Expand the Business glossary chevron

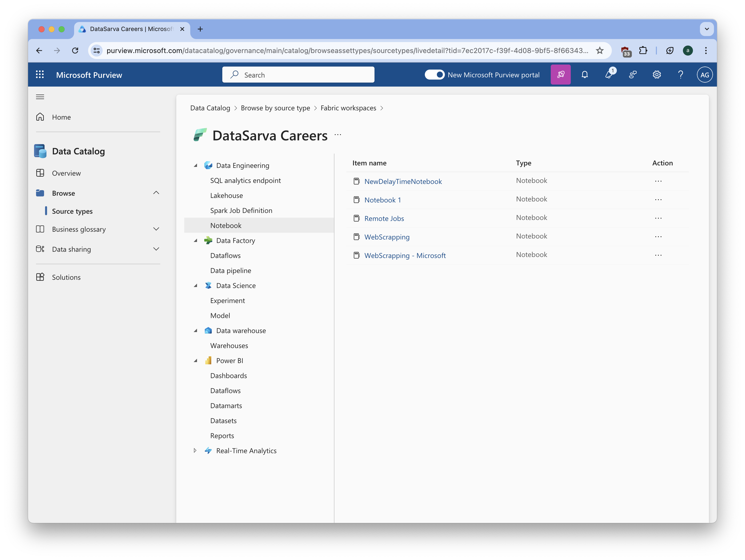(156, 229)
